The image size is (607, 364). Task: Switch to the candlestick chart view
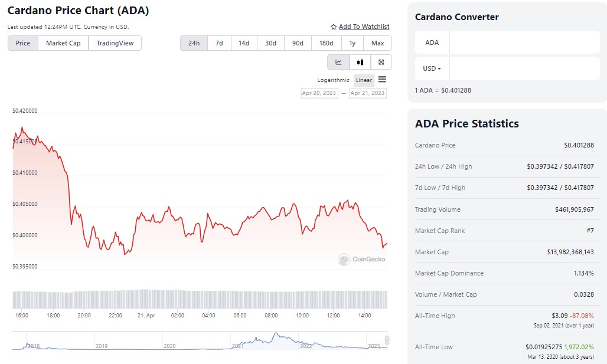pyautogui.click(x=360, y=62)
